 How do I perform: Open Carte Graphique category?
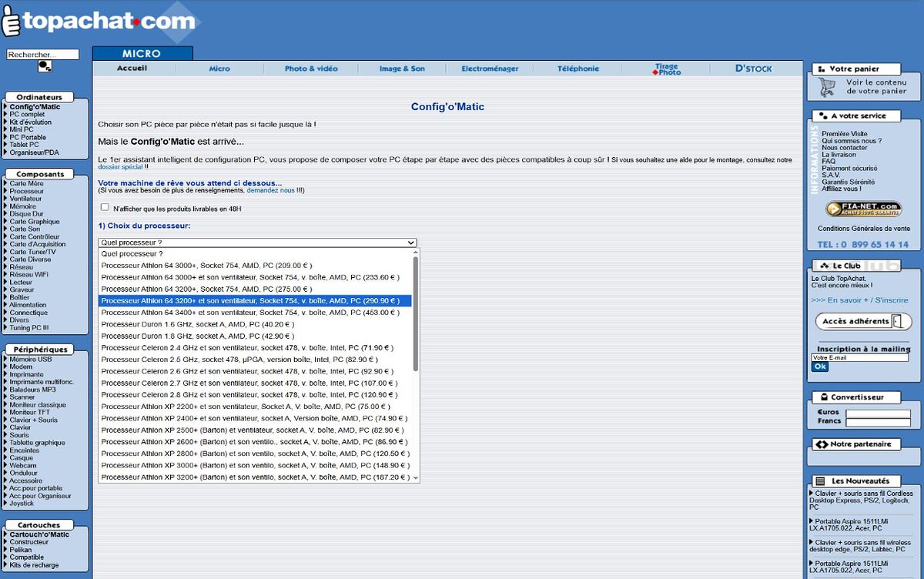[x=35, y=222]
